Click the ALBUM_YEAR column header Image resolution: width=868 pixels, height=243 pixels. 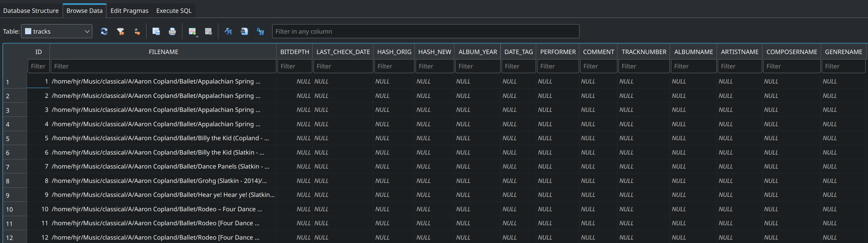pyautogui.click(x=478, y=52)
